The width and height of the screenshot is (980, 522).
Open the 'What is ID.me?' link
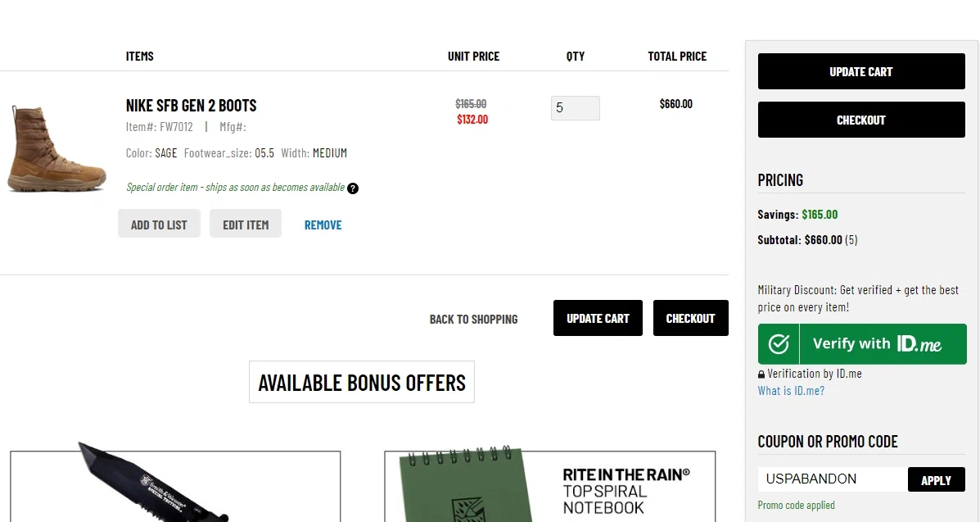pyautogui.click(x=791, y=391)
